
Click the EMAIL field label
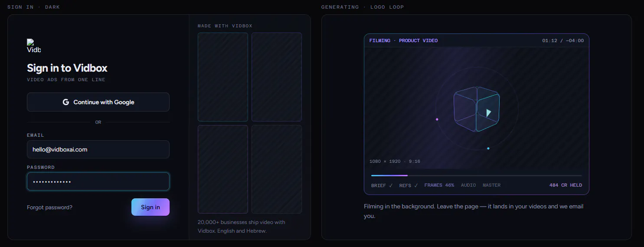pos(36,135)
